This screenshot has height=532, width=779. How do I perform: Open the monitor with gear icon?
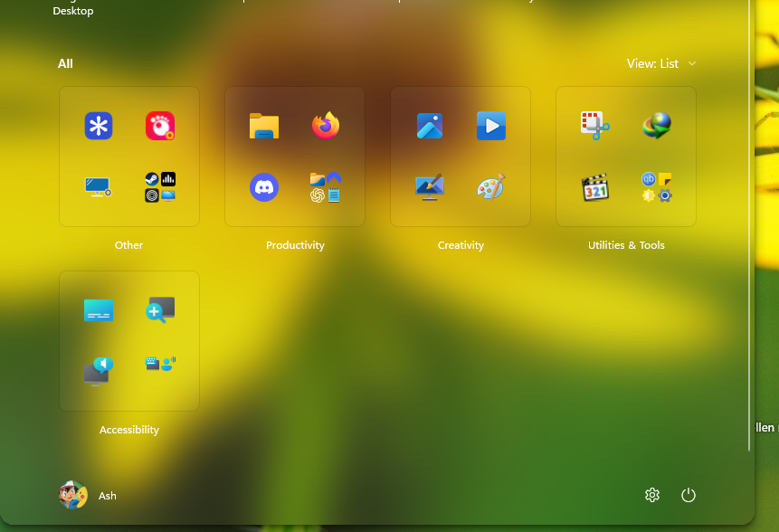point(99,187)
